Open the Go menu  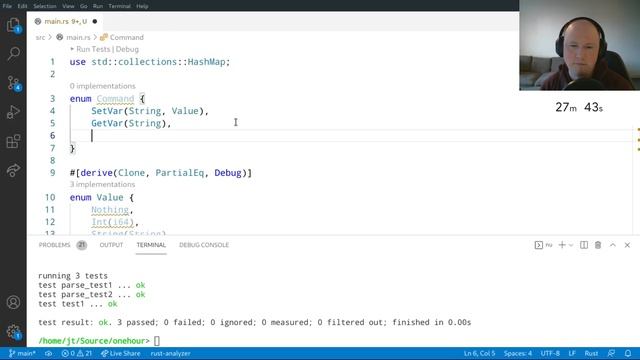tap(84, 6)
